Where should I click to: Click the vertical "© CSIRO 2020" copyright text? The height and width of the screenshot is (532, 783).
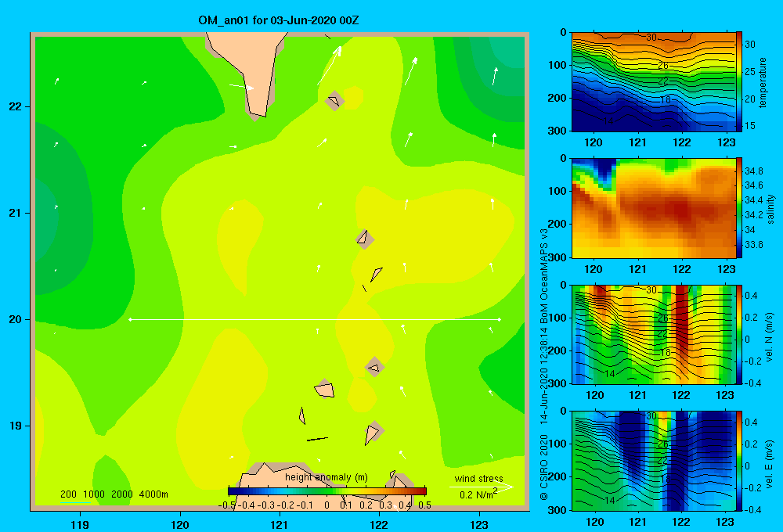(x=544, y=467)
